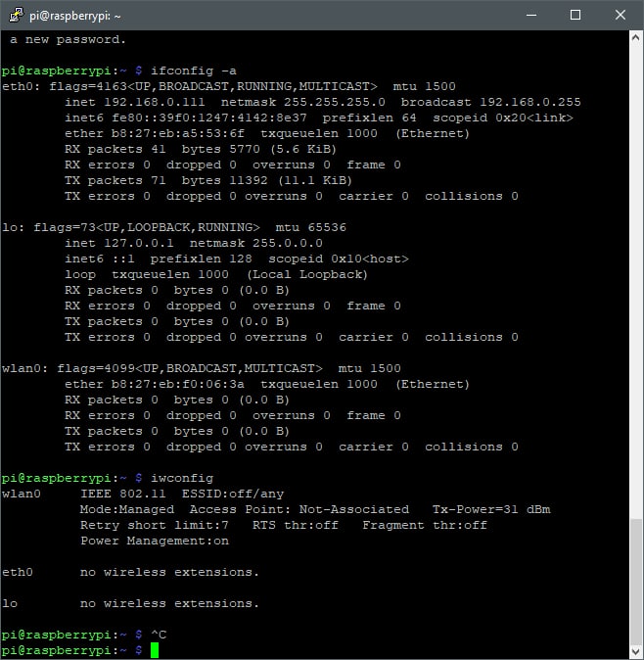Image resolution: width=644 pixels, height=660 pixels.
Task: Click the broadcast address 192.168.0.255
Action: [x=530, y=102]
